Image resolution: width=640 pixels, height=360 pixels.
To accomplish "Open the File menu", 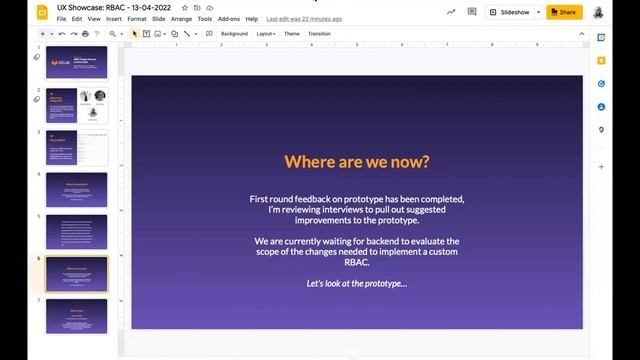I will (61, 19).
